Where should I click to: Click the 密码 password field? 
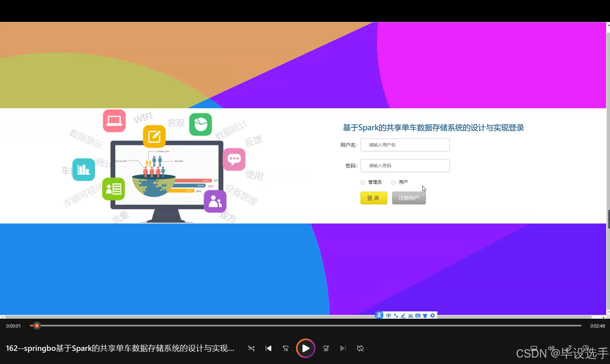point(405,166)
